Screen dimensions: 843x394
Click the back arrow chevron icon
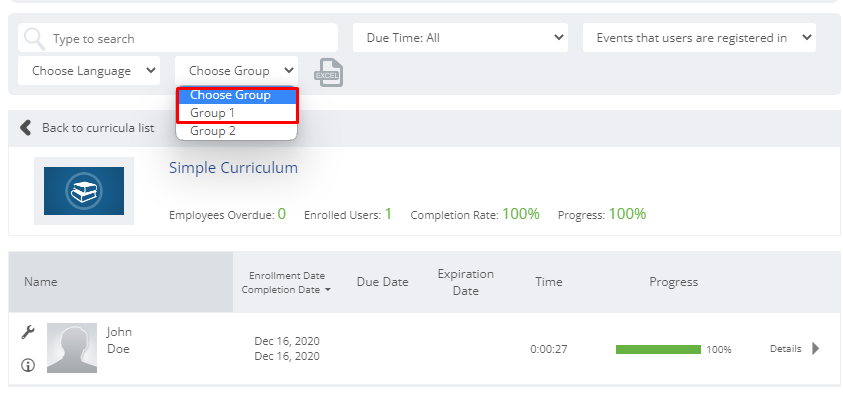25,127
